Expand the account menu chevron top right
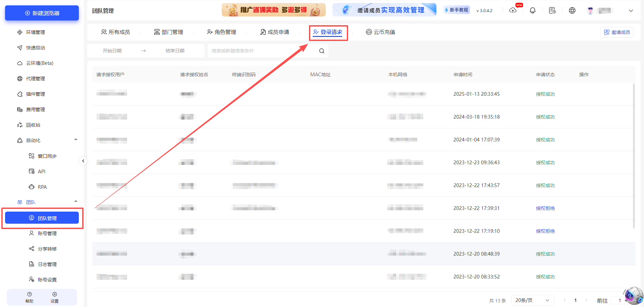This screenshot has height=307, width=644. (631, 11)
